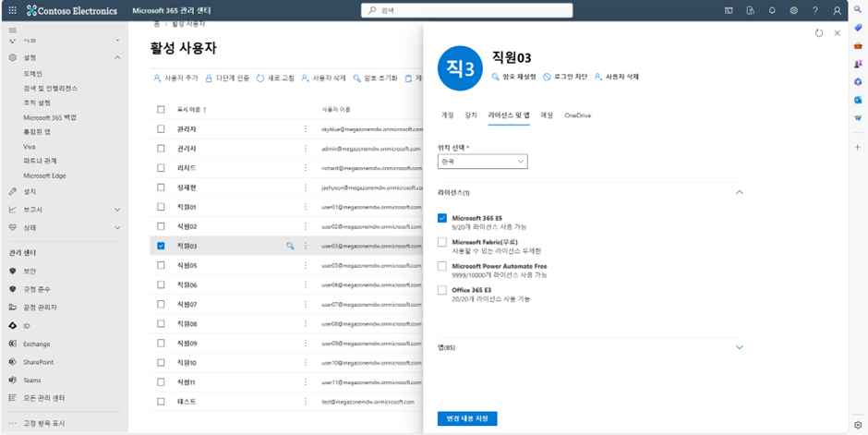Check the 직원07 row checkbox
Image resolution: width=868 pixels, height=435 pixels.
[x=161, y=304]
